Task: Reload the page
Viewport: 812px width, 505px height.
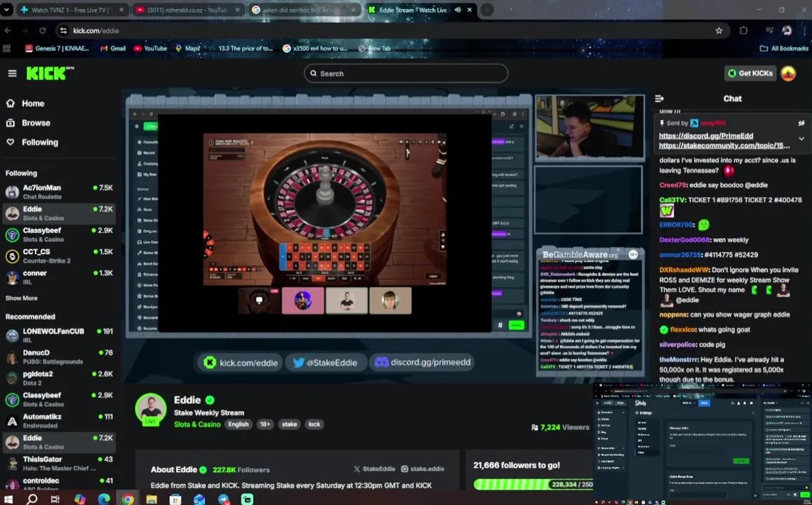Action: click(x=43, y=31)
